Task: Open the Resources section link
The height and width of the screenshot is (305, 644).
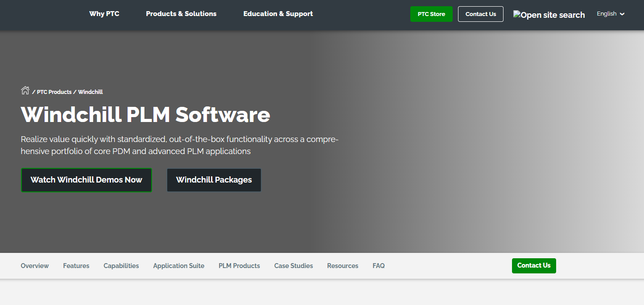Action: [x=343, y=266]
